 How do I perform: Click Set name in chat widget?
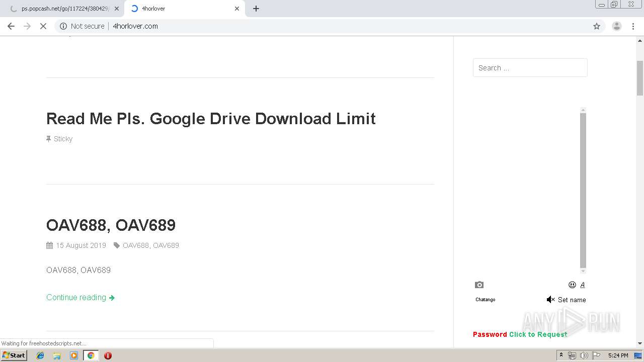pyautogui.click(x=572, y=300)
